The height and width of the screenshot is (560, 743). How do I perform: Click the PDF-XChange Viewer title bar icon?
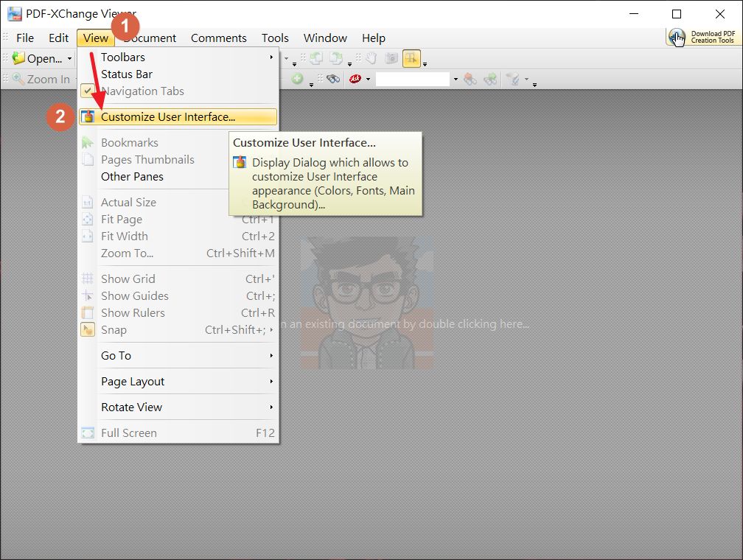(x=15, y=14)
